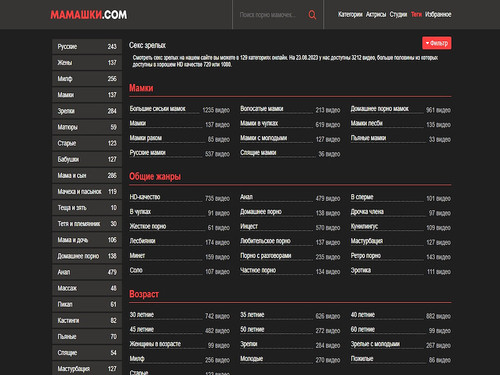Open the Порно с разговорами tag
Viewport: 500px width, 375px height.
pos(266,256)
